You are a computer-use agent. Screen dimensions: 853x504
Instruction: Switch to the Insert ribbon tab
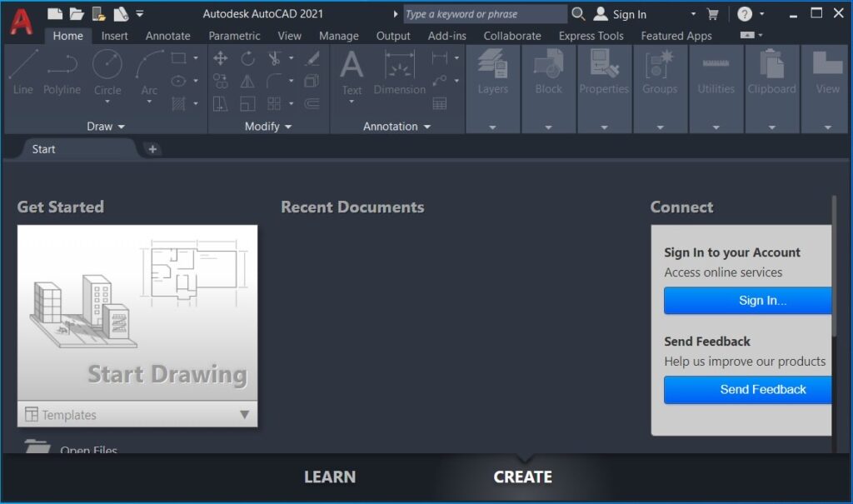tap(114, 36)
